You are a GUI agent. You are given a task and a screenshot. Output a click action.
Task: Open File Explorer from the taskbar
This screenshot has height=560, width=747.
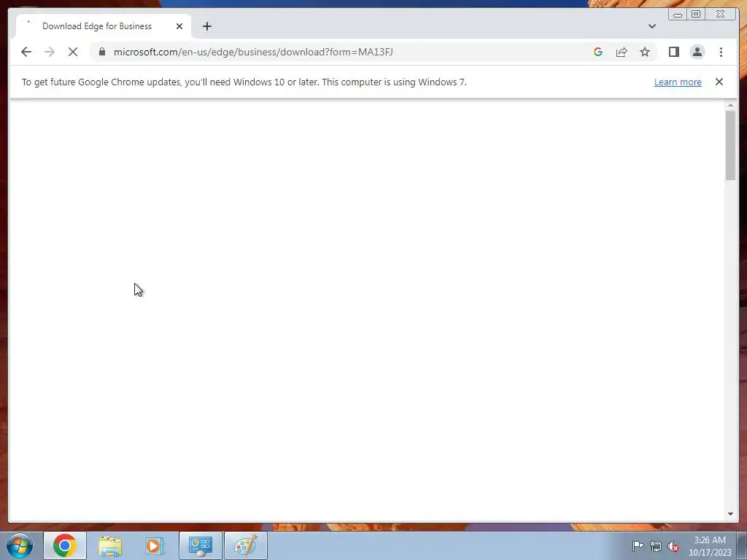pos(110,545)
